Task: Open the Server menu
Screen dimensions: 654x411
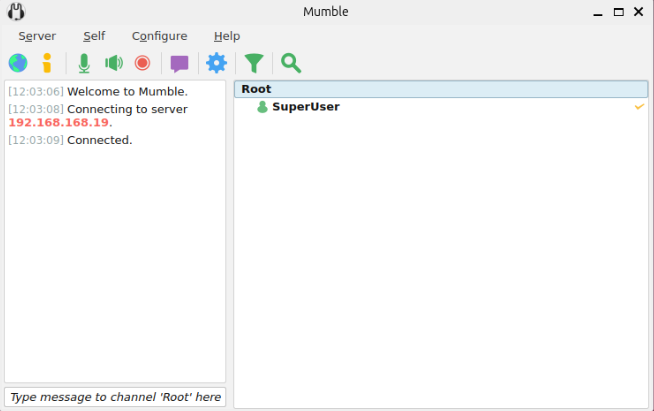Action: [x=37, y=36]
